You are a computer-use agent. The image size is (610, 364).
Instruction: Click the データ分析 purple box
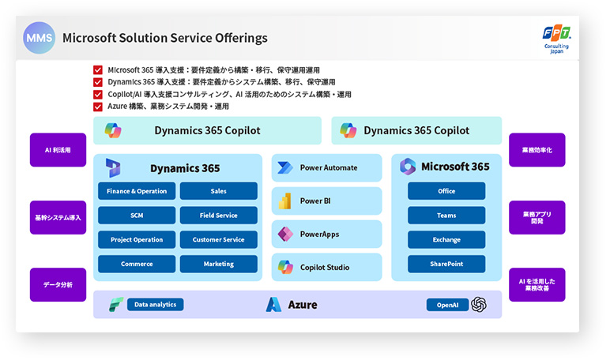(x=58, y=285)
